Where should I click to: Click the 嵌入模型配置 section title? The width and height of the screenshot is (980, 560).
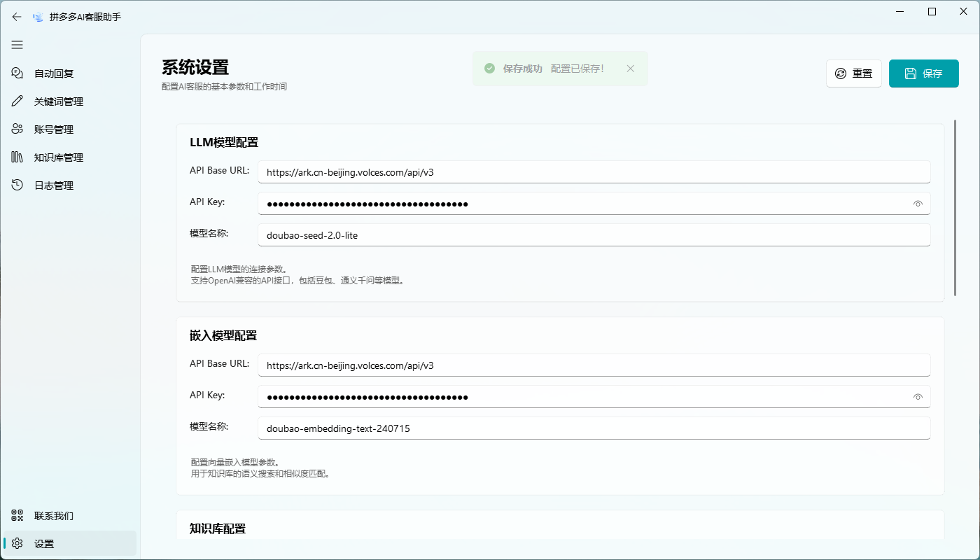click(223, 335)
